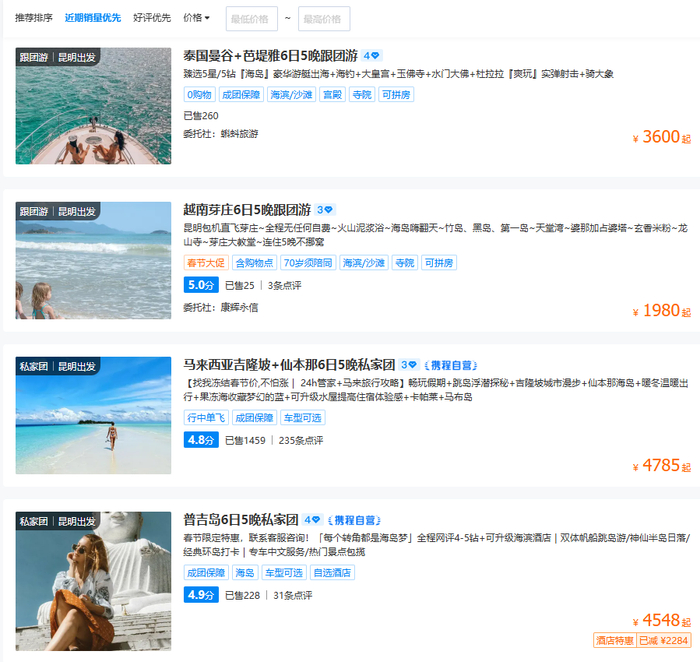Select 近期销量优先 sorting tab
Viewport: 700px width, 662px height.
[x=93, y=18]
